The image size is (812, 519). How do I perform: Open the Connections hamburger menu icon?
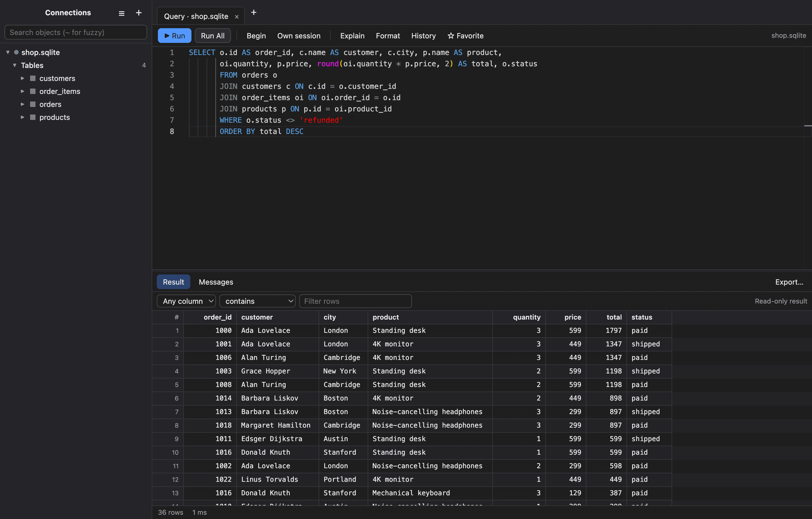(122, 13)
